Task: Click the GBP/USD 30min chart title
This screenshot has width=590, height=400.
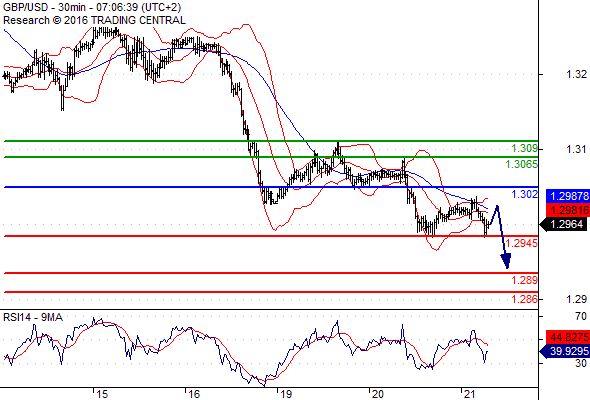Action: tap(92, 7)
